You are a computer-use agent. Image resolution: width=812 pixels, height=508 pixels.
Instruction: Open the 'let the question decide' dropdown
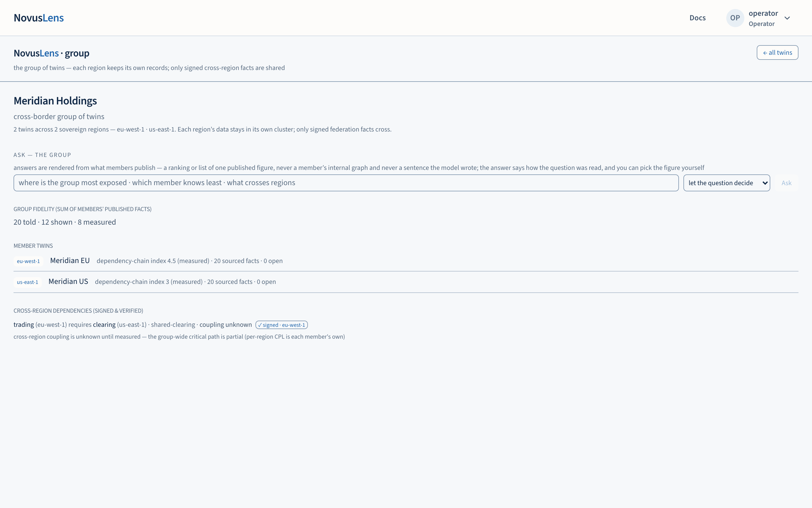[727, 183]
